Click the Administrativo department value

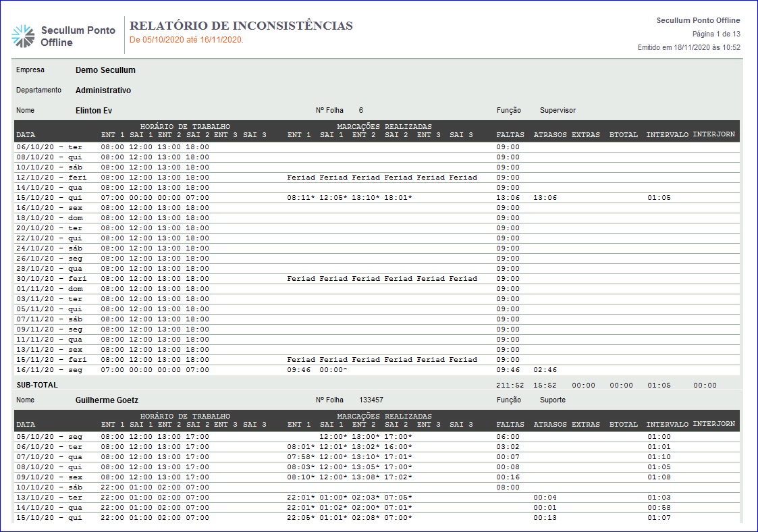tap(103, 90)
